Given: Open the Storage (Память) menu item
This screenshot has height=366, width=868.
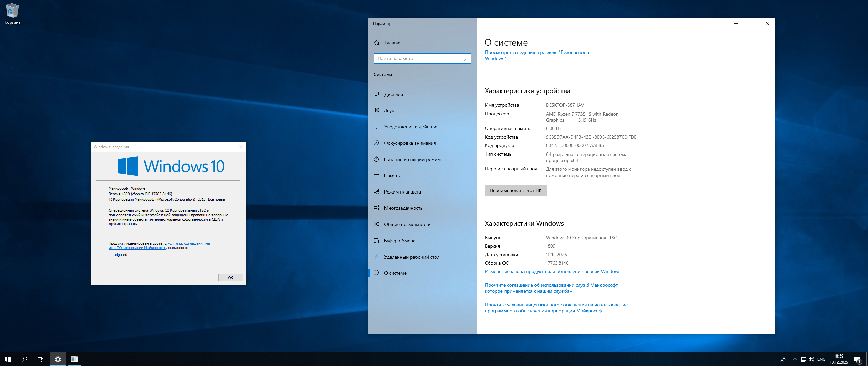Looking at the screenshot, I should [x=392, y=176].
